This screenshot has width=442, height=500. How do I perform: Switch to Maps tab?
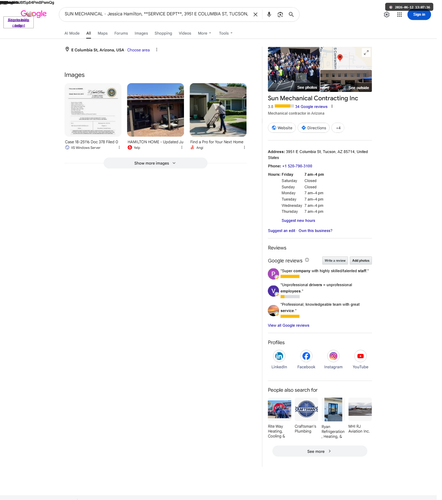pyautogui.click(x=102, y=33)
